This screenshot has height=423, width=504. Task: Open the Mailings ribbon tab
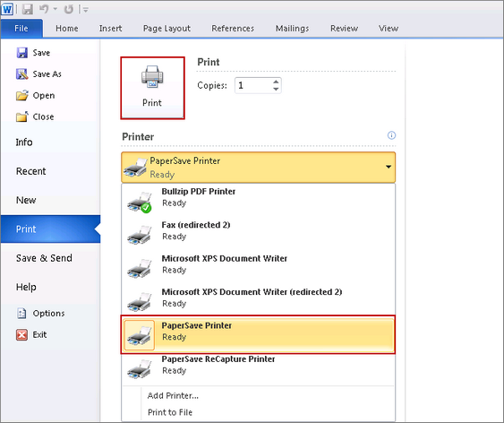click(292, 29)
